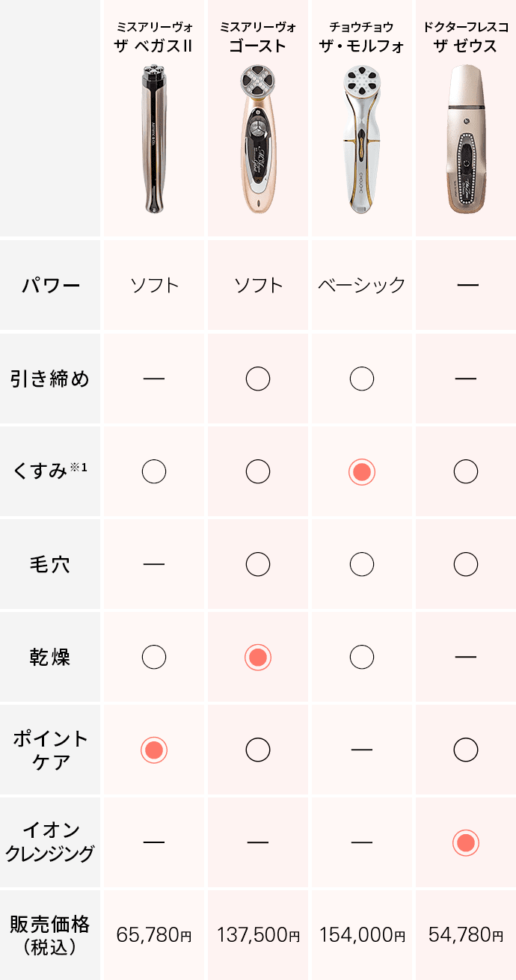Click the 54,780円 price
Image resolution: width=516 pixels, height=980 pixels.
[465, 934]
